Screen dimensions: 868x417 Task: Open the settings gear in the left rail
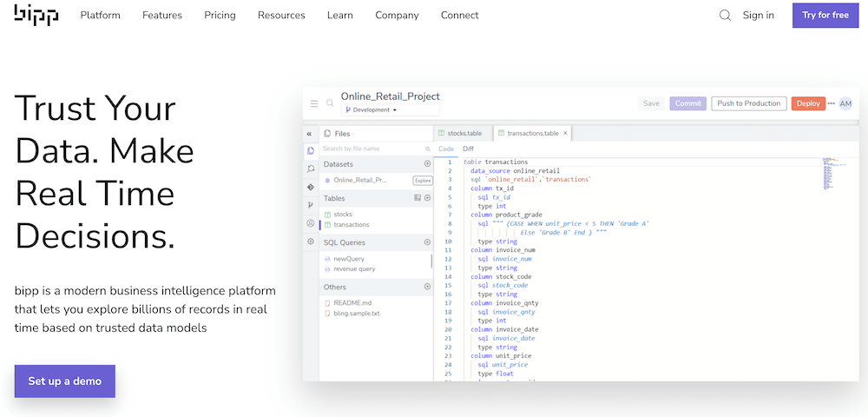[x=311, y=242]
